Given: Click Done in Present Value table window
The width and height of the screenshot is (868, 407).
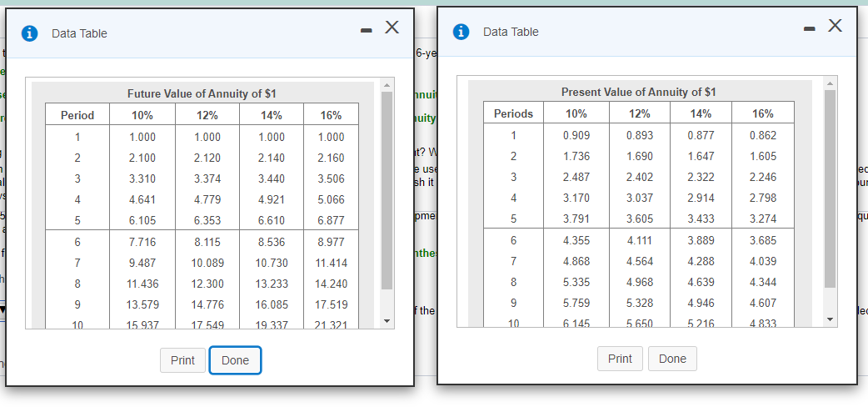Looking at the screenshot, I should [672, 359].
